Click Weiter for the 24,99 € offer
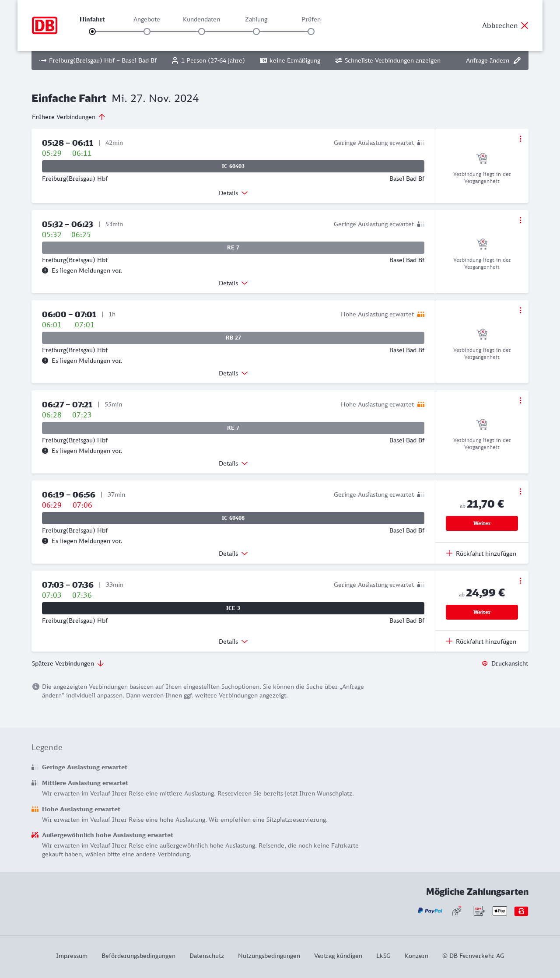 coord(482,612)
